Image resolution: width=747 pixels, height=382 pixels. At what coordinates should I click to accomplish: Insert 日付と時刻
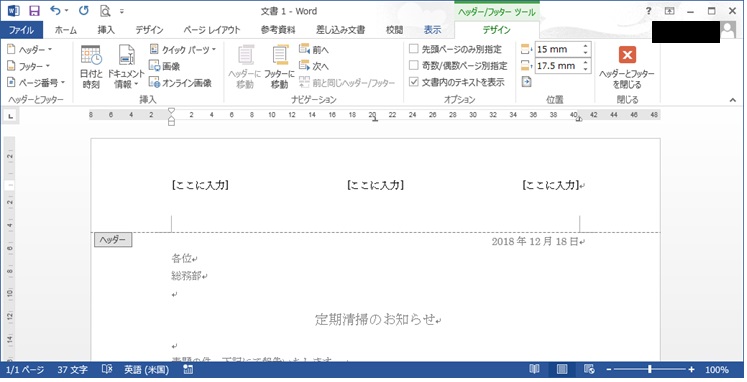coord(91,67)
